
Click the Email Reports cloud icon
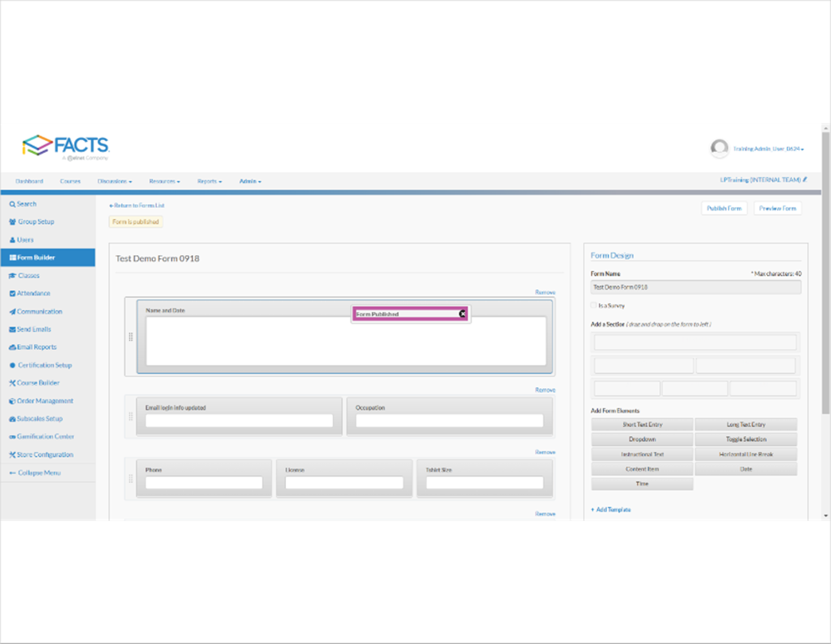coord(12,348)
